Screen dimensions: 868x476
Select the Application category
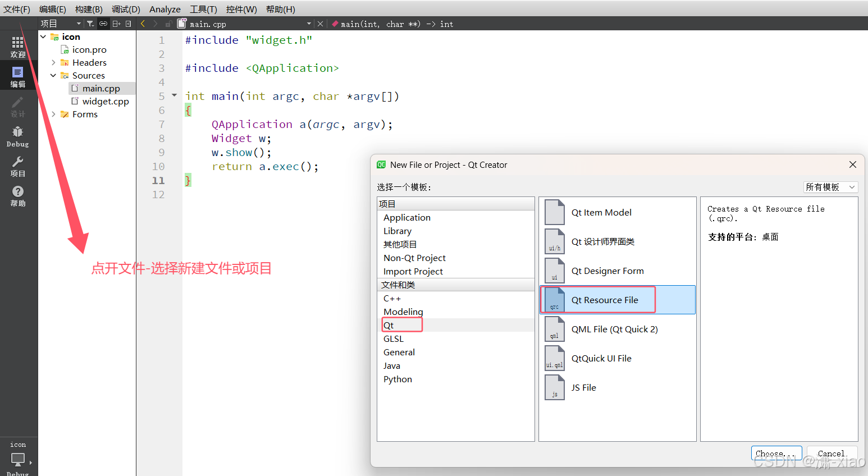pos(407,217)
